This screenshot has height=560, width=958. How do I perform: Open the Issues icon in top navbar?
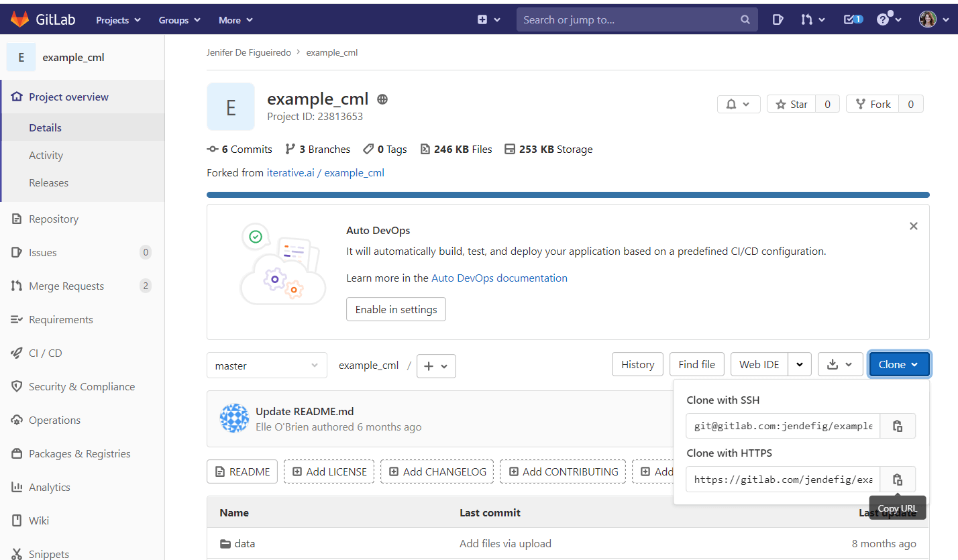[x=777, y=19]
